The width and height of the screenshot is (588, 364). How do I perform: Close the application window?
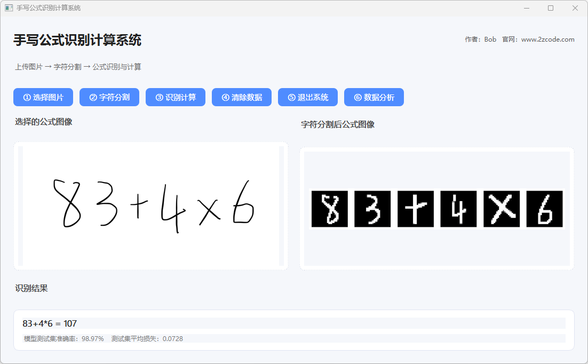[x=575, y=8]
